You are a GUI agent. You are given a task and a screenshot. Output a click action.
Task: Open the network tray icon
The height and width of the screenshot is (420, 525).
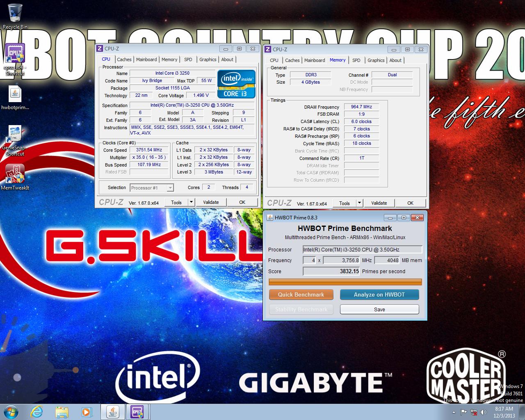click(x=474, y=412)
